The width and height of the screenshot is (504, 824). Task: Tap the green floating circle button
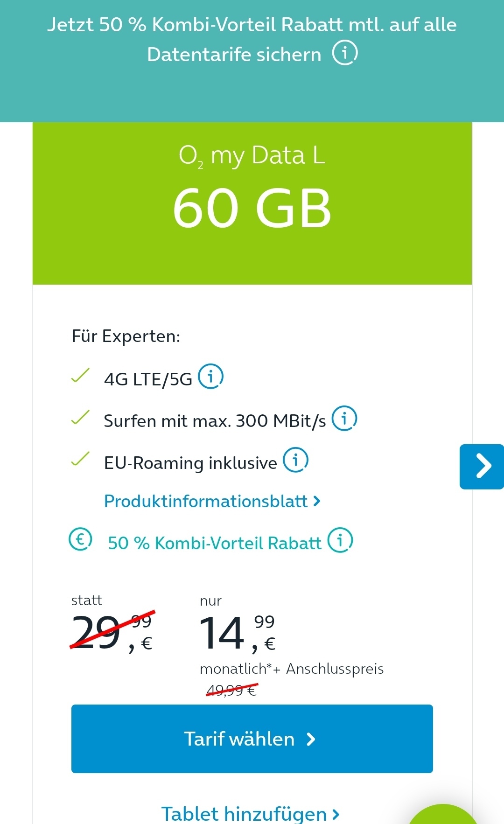tap(443, 815)
